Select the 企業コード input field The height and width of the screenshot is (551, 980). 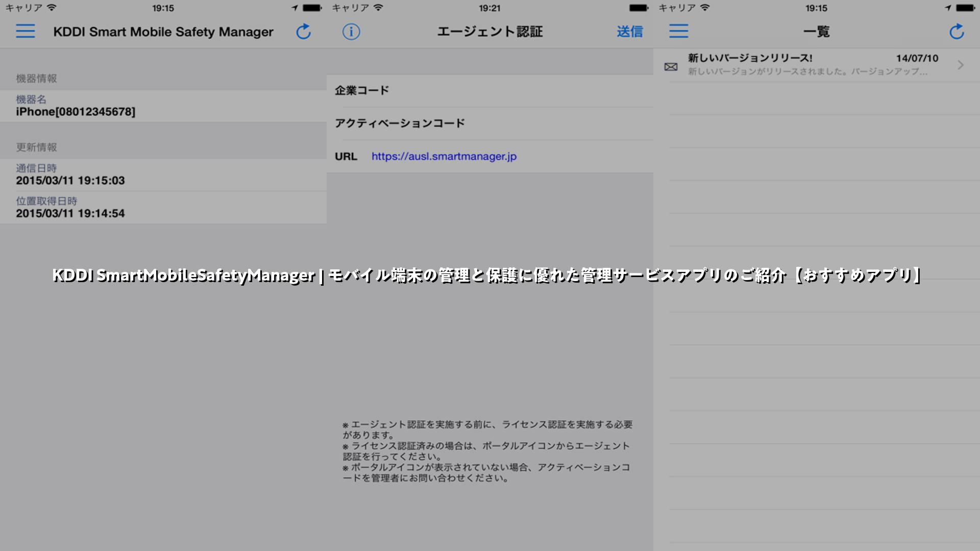point(490,91)
